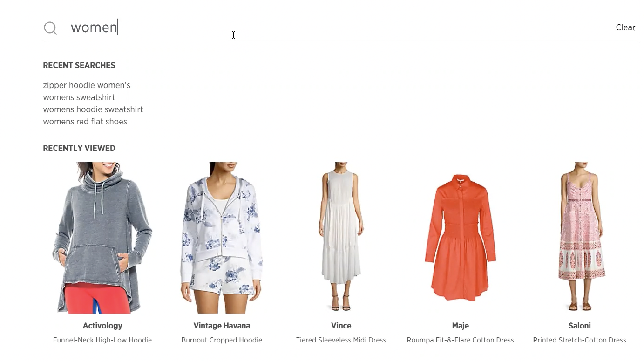Image resolution: width=644 pixels, height=362 pixels.
Task: Click the Vince brand label
Action: click(341, 326)
